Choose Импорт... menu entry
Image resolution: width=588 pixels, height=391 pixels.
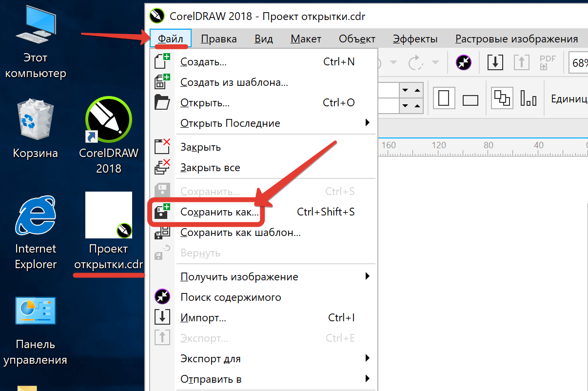point(263,318)
